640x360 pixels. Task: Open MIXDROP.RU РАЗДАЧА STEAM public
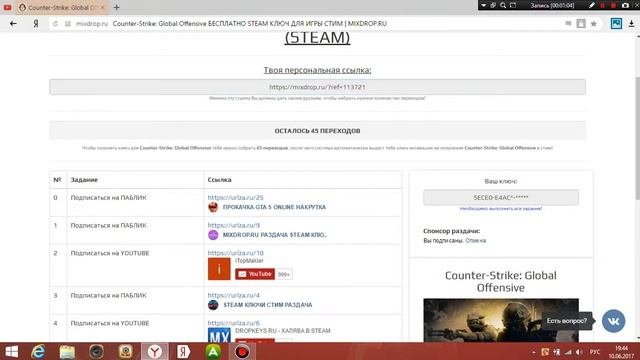[275, 235]
